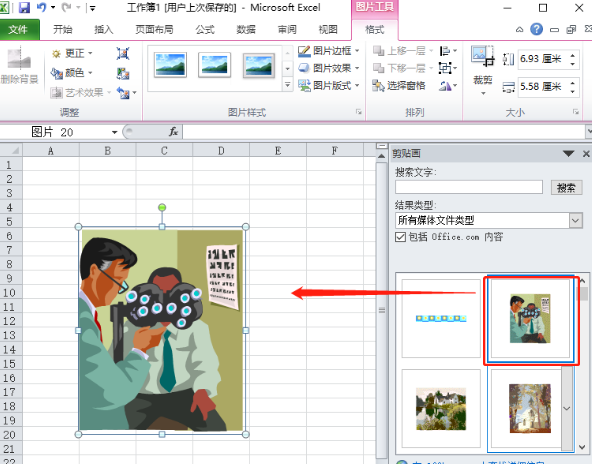Switch to the 公式 ribbon tab
Screen dimensions: 592x464
[205, 29]
